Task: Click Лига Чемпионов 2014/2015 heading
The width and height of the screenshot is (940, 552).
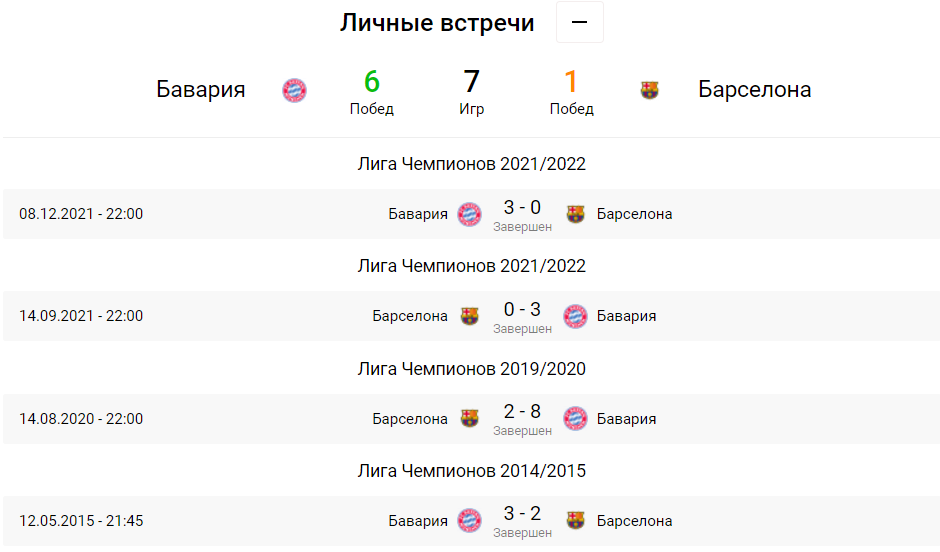Action: pyautogui.click(x=472, y=471)
